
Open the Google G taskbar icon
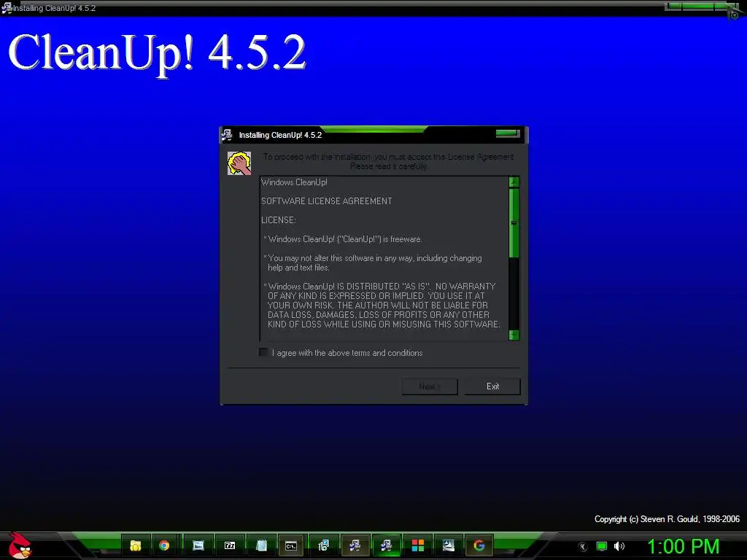tap(479, 545)
